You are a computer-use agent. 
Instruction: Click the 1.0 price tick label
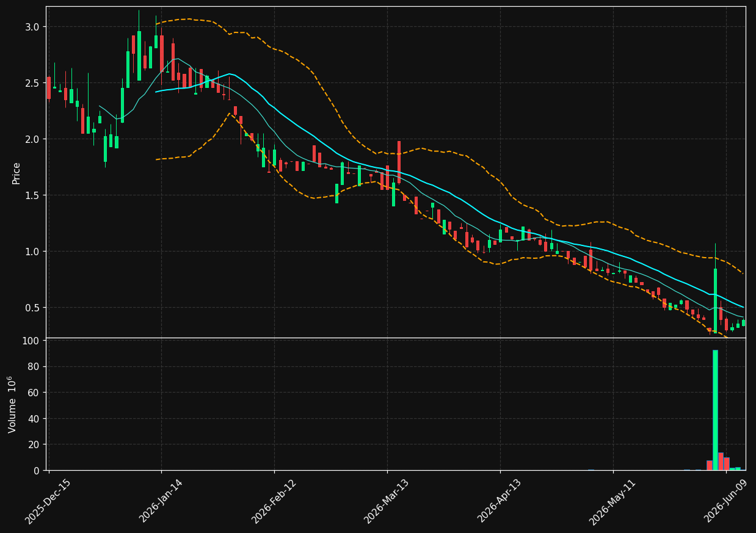point(32,252)
